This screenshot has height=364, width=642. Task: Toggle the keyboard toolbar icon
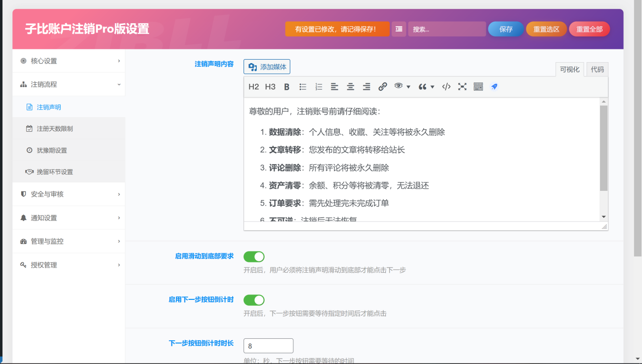pyautogui.click(x=478, y=87)
